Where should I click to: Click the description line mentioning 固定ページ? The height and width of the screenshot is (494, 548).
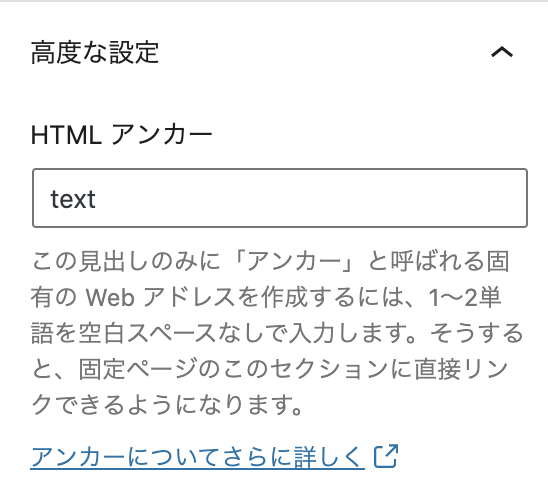tap(269, 369)
